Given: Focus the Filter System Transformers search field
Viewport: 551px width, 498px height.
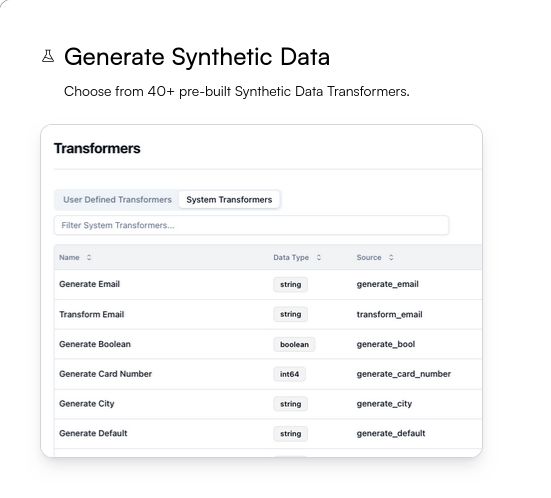Looking at the screenshot, I should click(251, 225).
